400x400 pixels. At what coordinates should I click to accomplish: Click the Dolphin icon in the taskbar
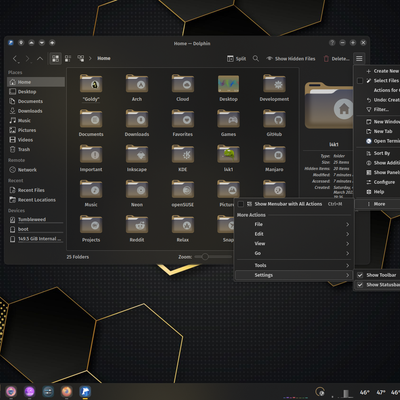coord(85,391)
